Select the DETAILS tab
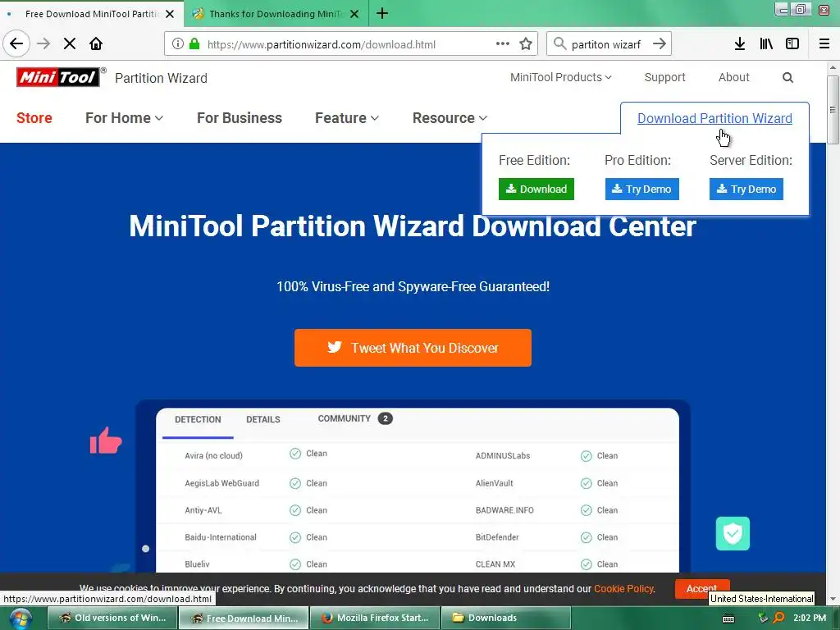The image size is (840, 630). point(263,419)
